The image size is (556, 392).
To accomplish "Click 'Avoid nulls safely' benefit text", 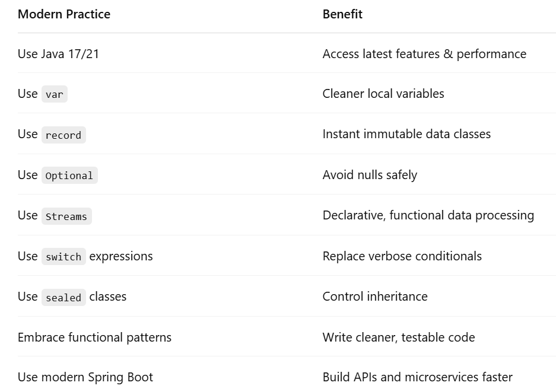I will tap(370, 175).
